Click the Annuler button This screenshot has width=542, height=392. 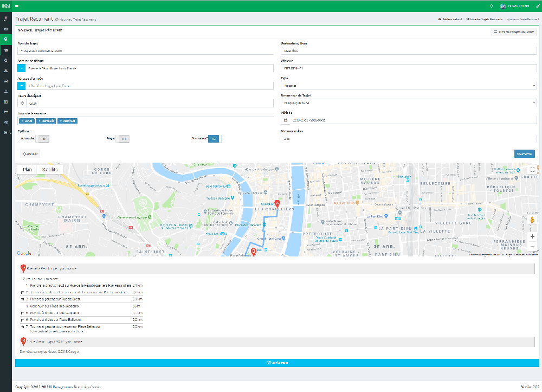click(30, 154)
